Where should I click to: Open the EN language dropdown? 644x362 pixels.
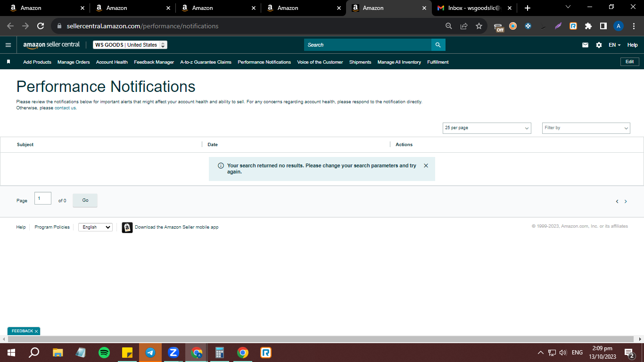(x=615, y=45)
